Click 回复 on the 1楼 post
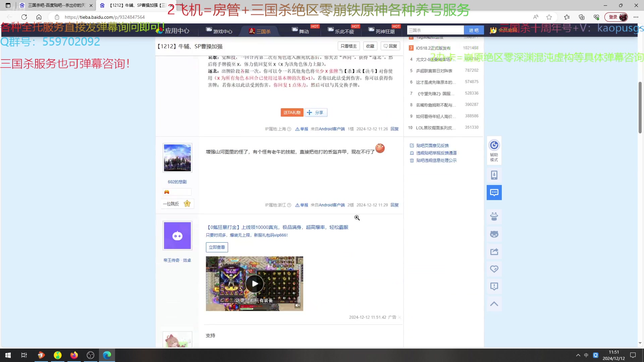 coord(394,129)
